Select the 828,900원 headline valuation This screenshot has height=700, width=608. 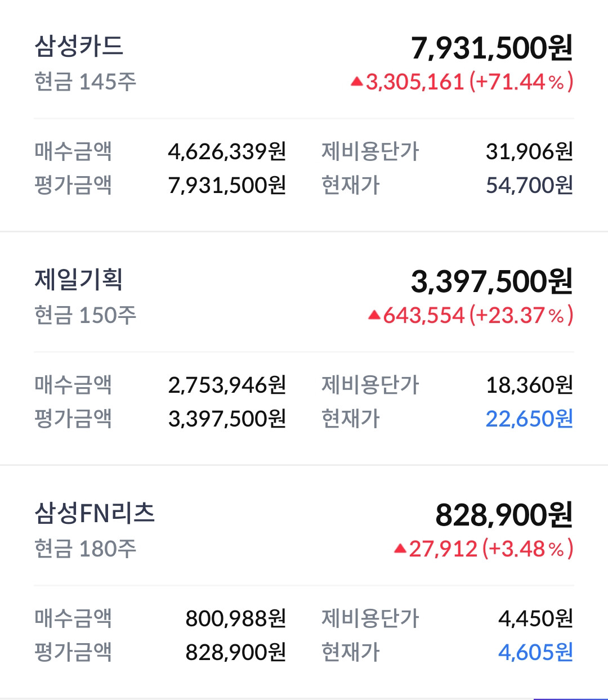pos(504,515)
